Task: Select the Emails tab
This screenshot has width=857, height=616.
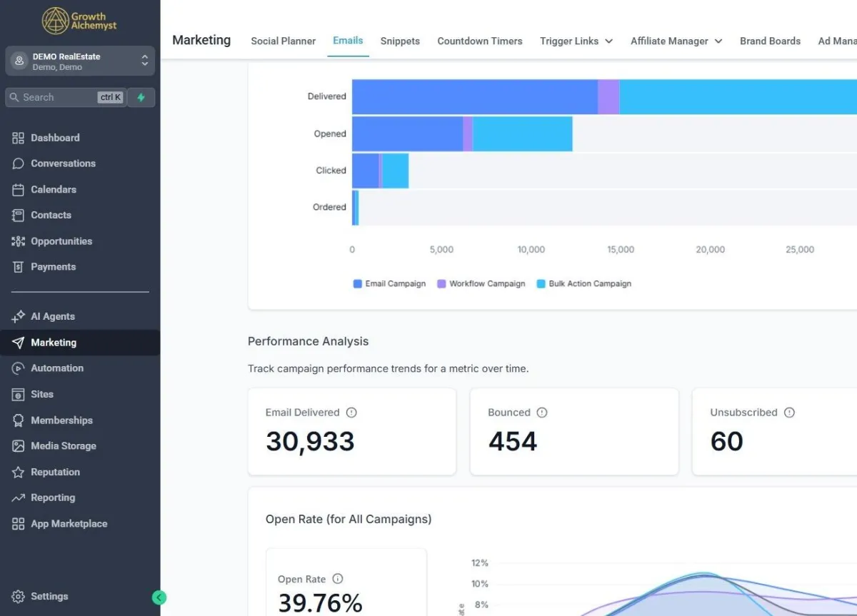Action: [348, 41]
